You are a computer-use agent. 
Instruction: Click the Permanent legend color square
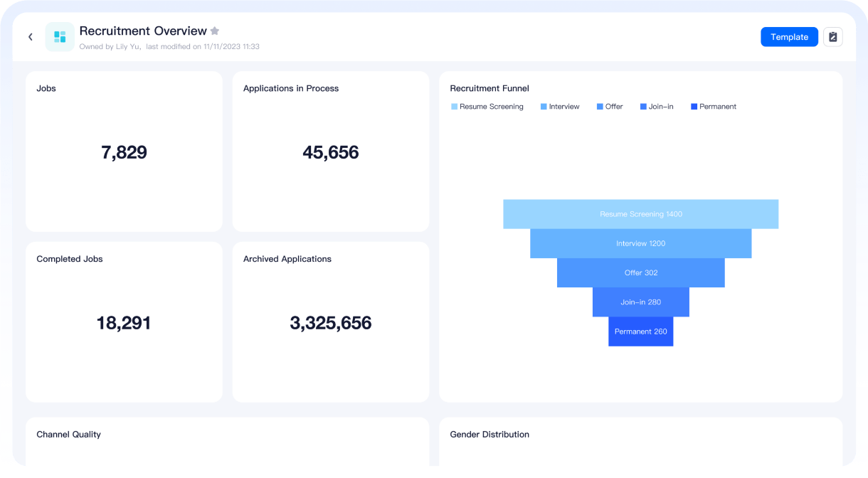tap(694, 107)
